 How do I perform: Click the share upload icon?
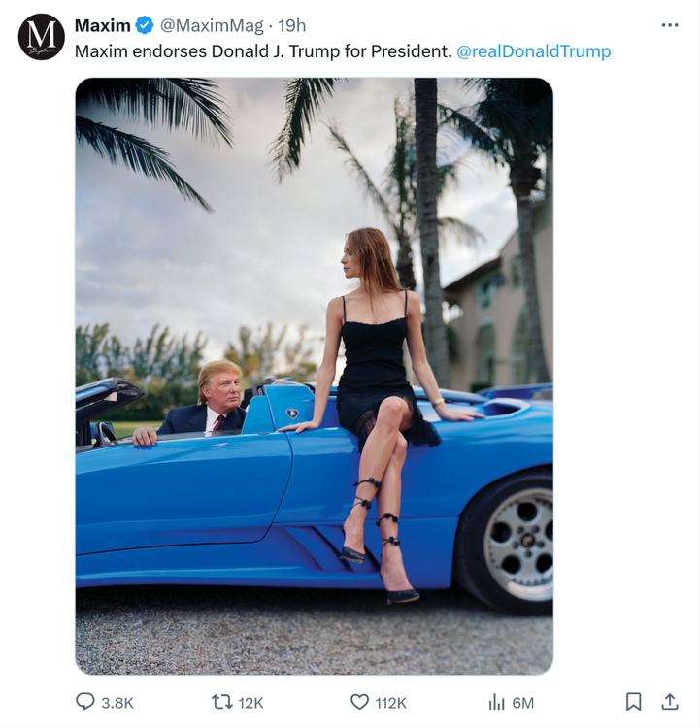point(670,701)
